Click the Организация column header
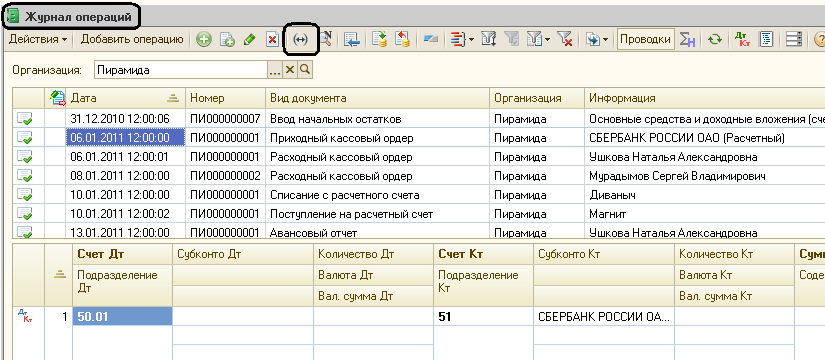 (x=537, y=98)
